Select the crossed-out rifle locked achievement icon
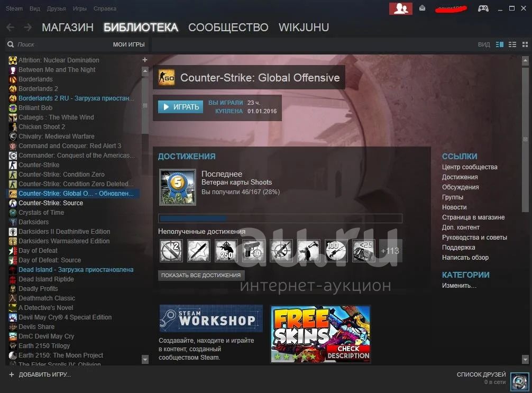This screenshot has width=532, height=393. (281, 251)
